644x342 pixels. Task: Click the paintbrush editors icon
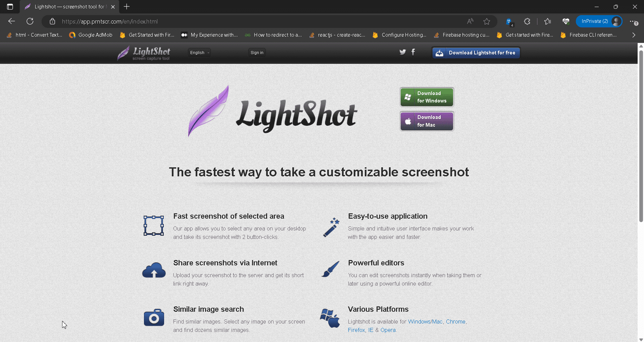click(x=330, y=269)
